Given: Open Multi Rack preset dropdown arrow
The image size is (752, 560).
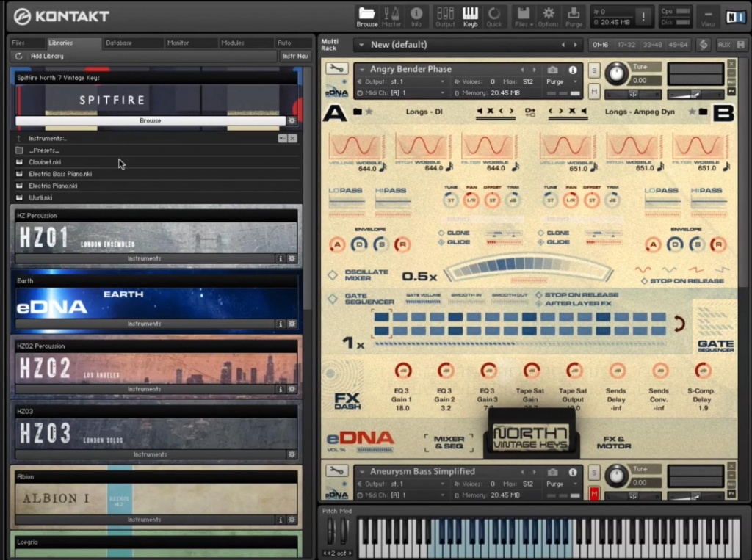Looking at the screenshot, I should point(361,45).
